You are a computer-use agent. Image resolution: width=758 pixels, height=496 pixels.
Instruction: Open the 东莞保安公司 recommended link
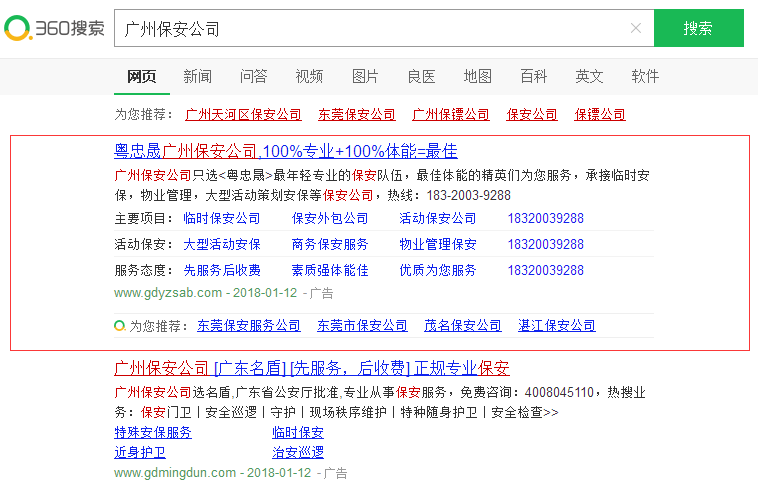(356, 115)
